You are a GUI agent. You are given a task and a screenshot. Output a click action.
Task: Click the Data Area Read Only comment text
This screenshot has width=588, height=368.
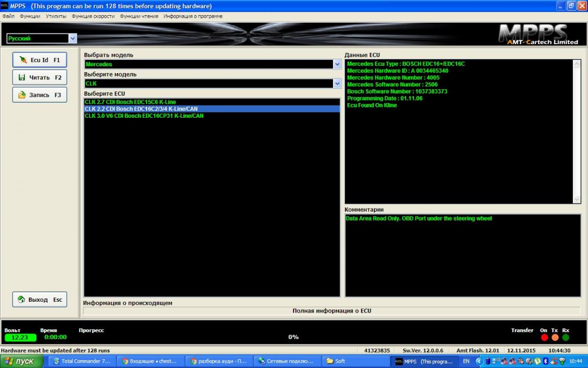point(419,218)
